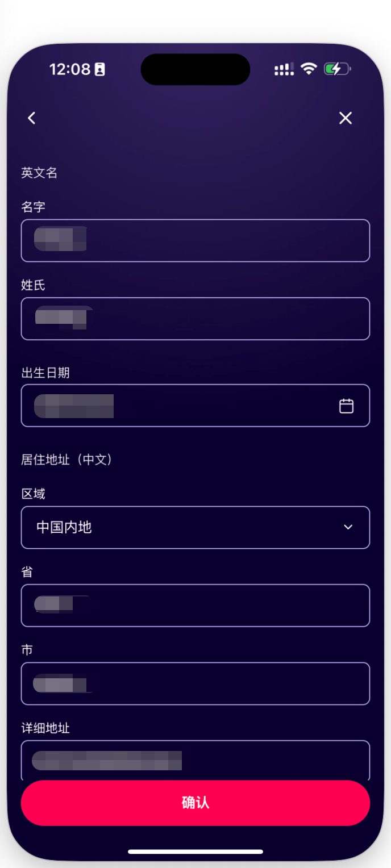Tap the 12:08 clock in status bar
Screen dimensions: 391x868
70,69
